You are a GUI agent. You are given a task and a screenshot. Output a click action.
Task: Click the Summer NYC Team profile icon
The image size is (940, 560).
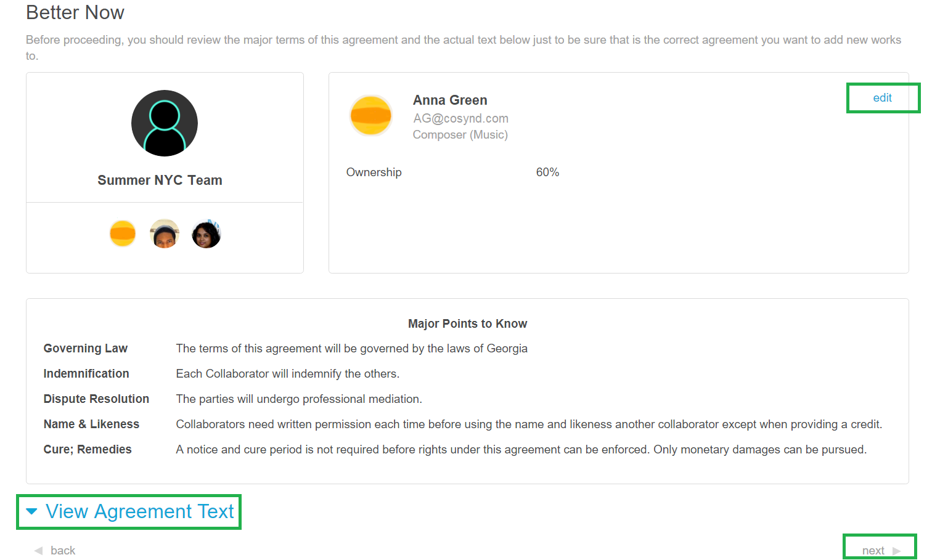[165, 123]
